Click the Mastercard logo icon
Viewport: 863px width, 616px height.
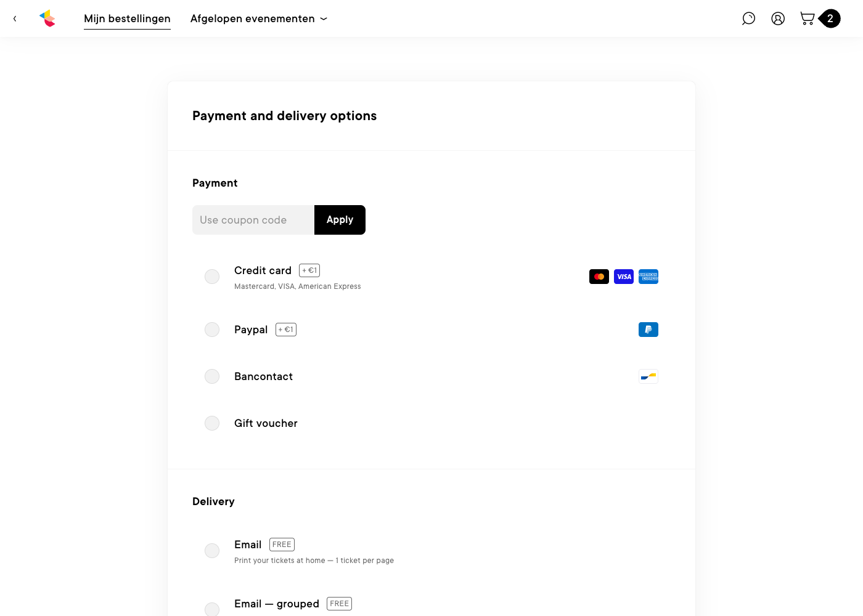point(599,277)
